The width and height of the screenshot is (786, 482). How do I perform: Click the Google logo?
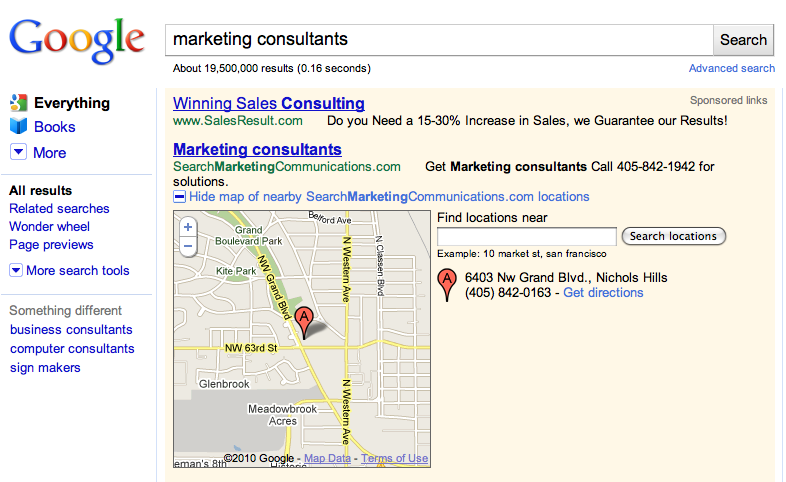pos(77,39)
